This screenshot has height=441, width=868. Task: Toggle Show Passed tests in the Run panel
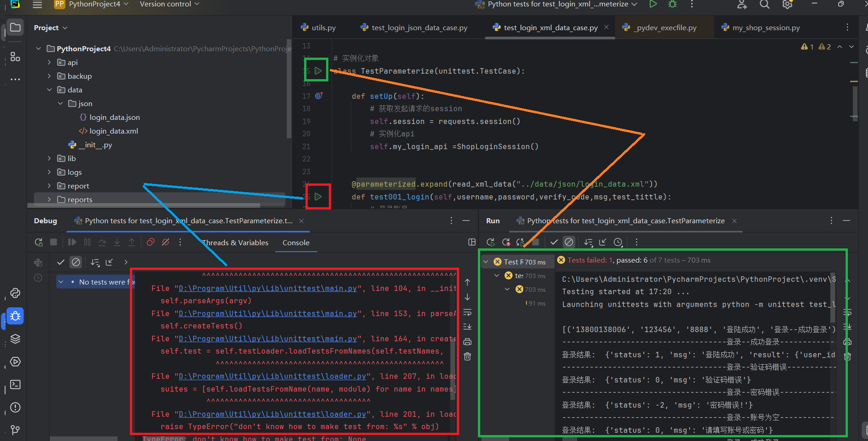pyautogui.click(x=554, y=242)
